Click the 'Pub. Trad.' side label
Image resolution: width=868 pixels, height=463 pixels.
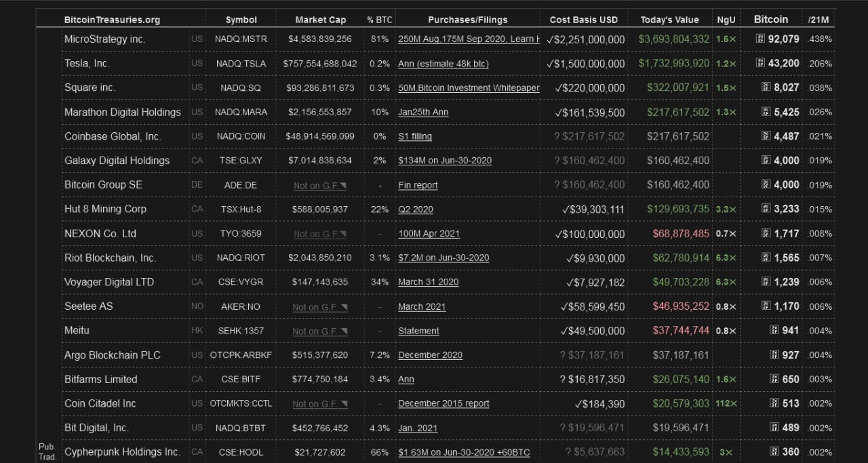tap(47, 451)
